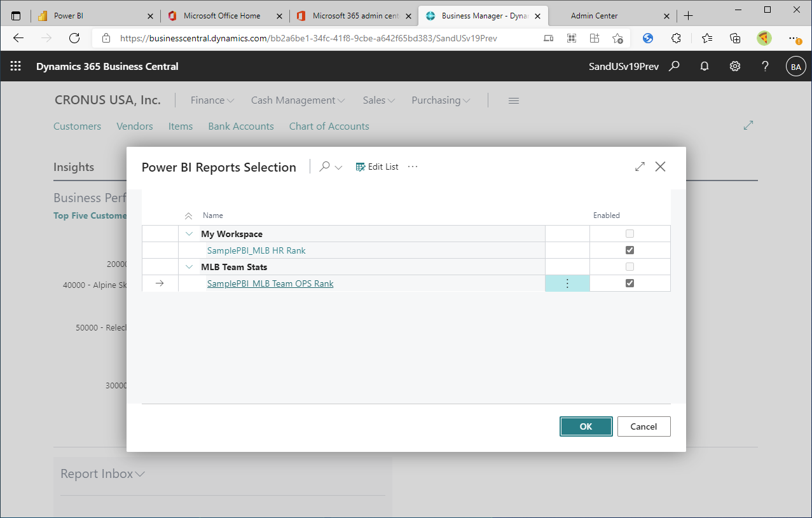Enable the My Workspace checkbox
The height and width of the screenshot is (518, 812).
[630, 233]
